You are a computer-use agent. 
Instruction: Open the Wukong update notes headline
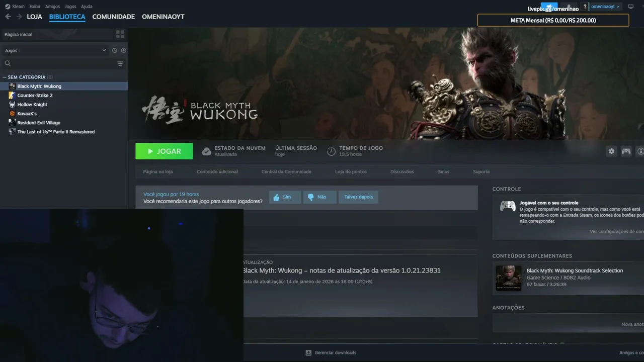tap(342, 270)
